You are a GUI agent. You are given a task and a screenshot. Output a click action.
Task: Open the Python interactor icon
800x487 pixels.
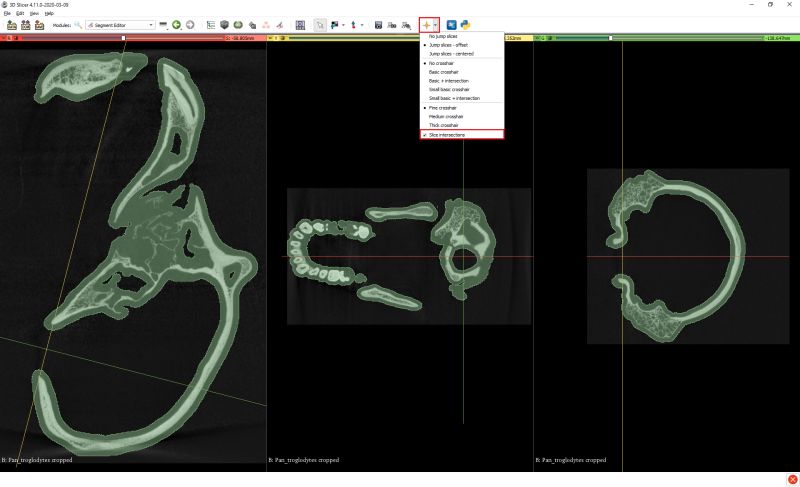coord(465,24)
